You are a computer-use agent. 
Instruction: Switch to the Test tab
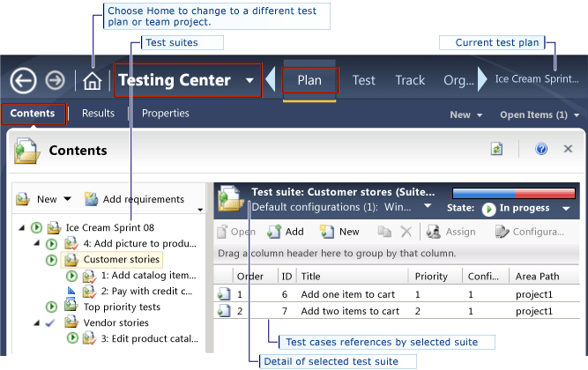[363, 80]
